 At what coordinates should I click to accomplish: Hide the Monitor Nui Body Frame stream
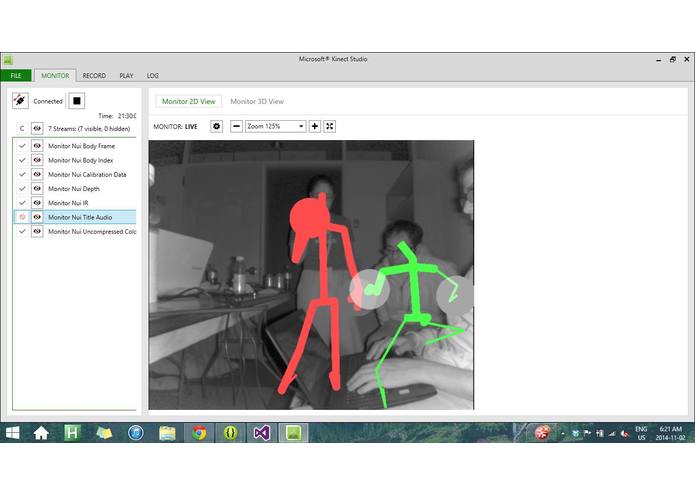[37, 146]
